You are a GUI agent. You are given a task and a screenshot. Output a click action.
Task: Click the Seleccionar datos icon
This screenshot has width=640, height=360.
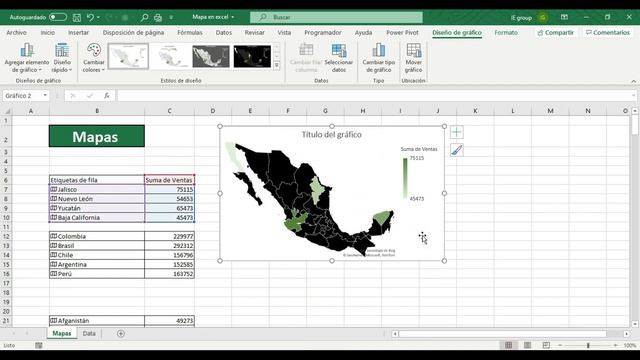click(x=339, y=51)
